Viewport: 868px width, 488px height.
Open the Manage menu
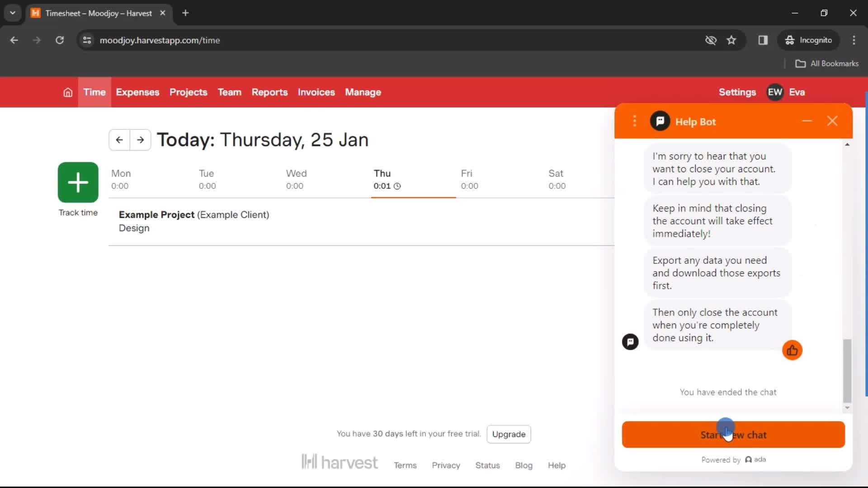[363, 92]
